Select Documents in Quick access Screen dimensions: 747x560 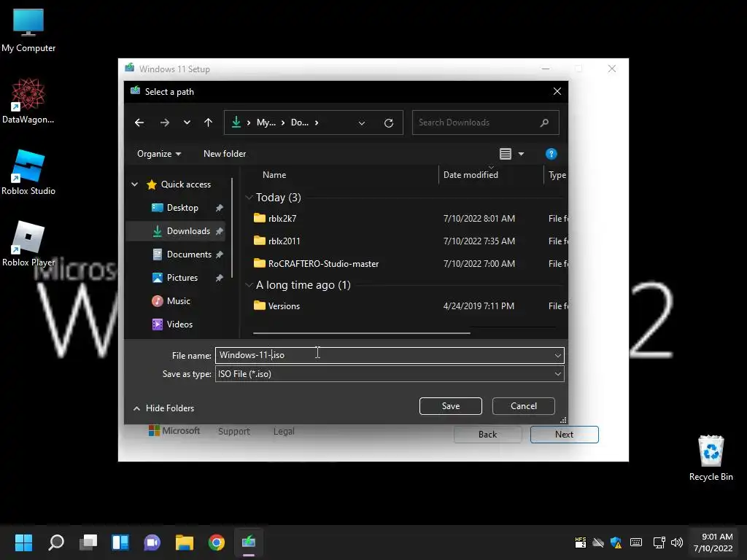coord(189,254)
